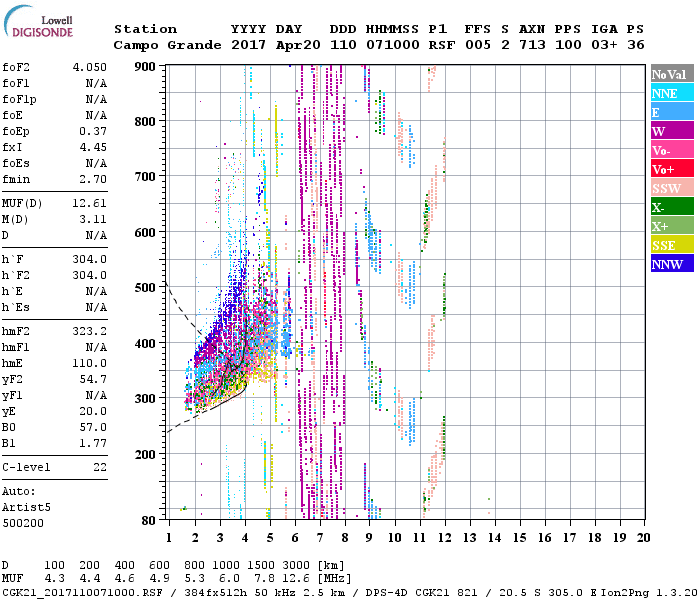Click the NNE cyan legend entry
This screenshot has width=700, height=600.
click(x=671, y=93)
